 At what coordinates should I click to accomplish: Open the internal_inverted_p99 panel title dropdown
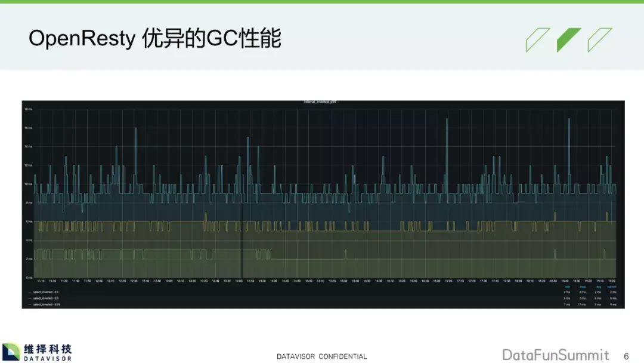coord(322,101)
